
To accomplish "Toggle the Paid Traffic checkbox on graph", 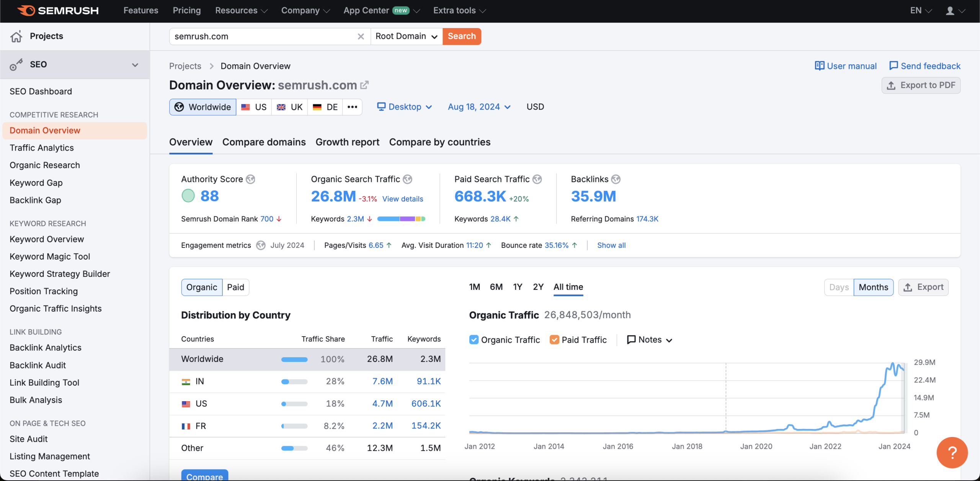I will [554, 340].
